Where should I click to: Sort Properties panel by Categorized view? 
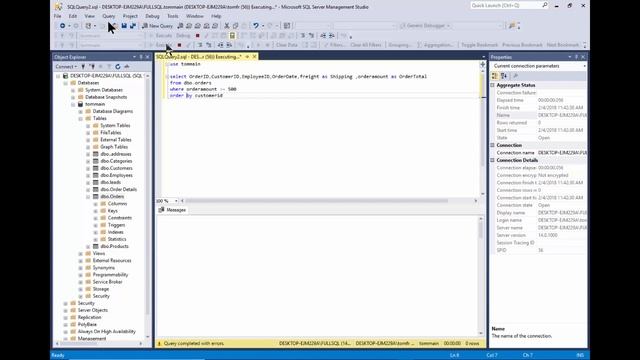coord(495,76)
